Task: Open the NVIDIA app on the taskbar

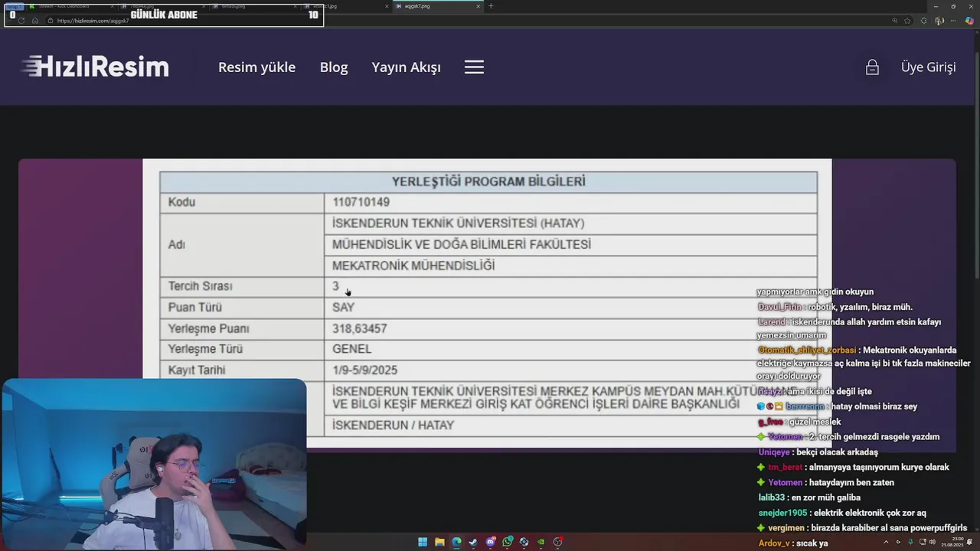Action: (541, 542)
